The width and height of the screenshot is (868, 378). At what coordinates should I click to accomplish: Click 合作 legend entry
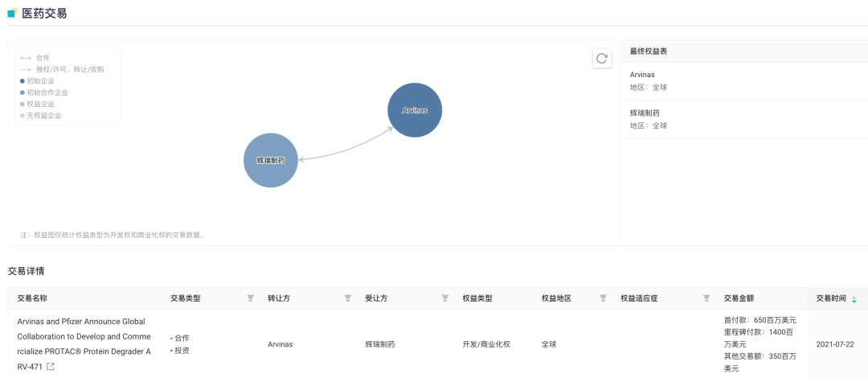(35, 58)
